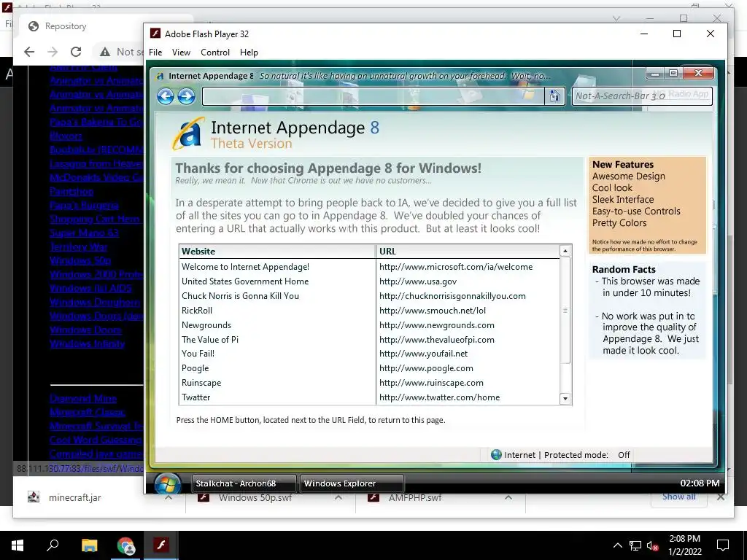The image size is (747, 560).
Task: Select The Value of Pi row
Action: tap(370, 340)
